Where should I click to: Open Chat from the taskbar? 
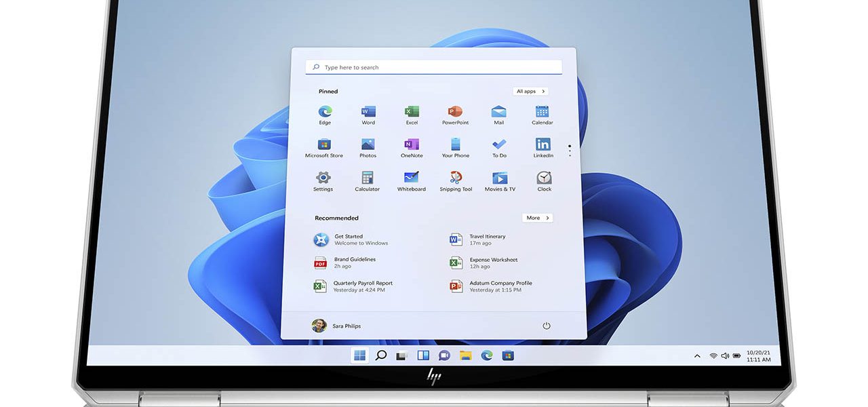tap(444, 355)
